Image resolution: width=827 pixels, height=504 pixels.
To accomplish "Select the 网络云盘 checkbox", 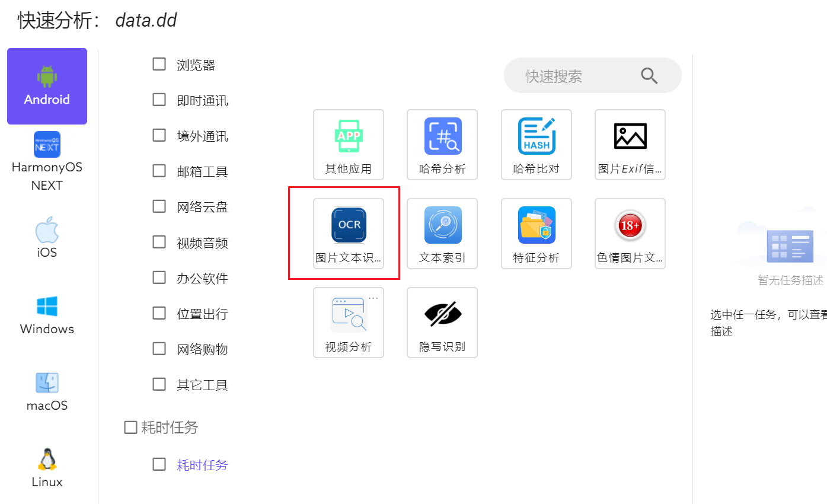I will pos(159,206).
